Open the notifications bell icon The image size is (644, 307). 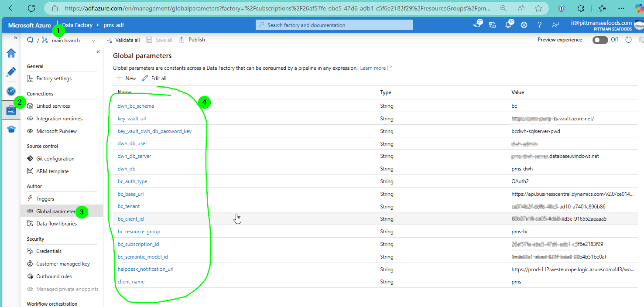[x=508, y=24]
